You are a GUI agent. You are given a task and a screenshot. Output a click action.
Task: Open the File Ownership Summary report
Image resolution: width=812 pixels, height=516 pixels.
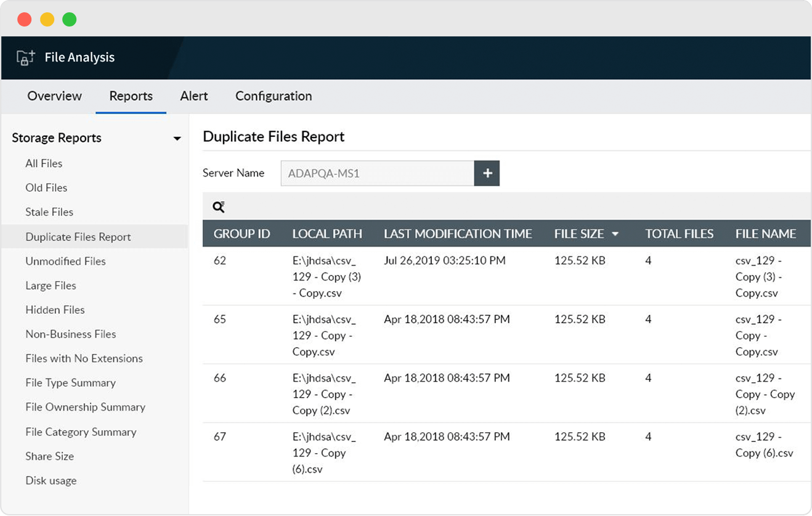click(85, 407)
